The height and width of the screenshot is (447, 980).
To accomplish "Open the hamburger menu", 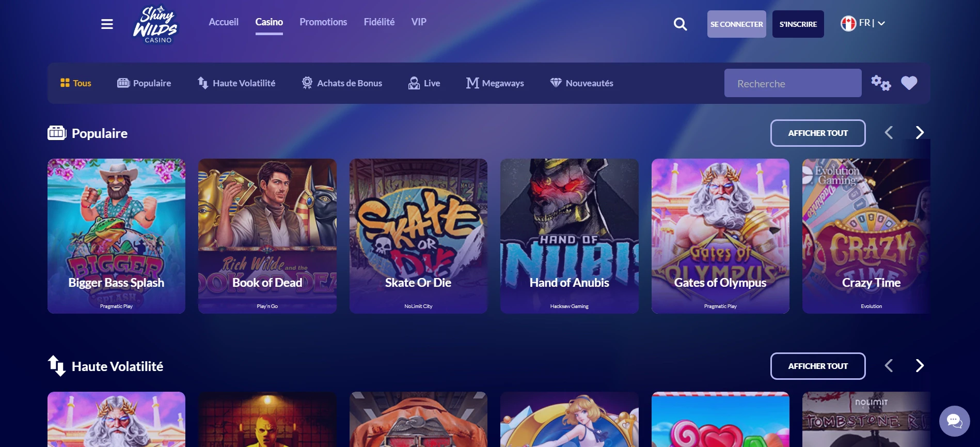I will (x=107, y=24).
